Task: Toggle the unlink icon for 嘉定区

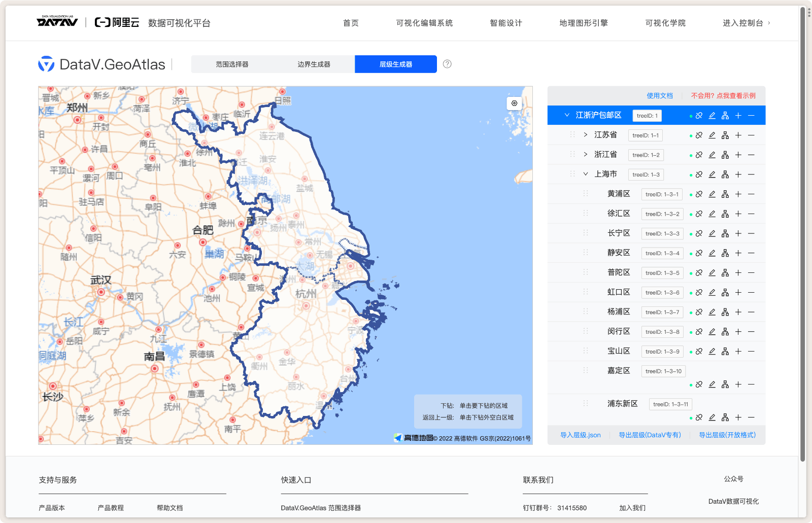Action: coord(699,385)
